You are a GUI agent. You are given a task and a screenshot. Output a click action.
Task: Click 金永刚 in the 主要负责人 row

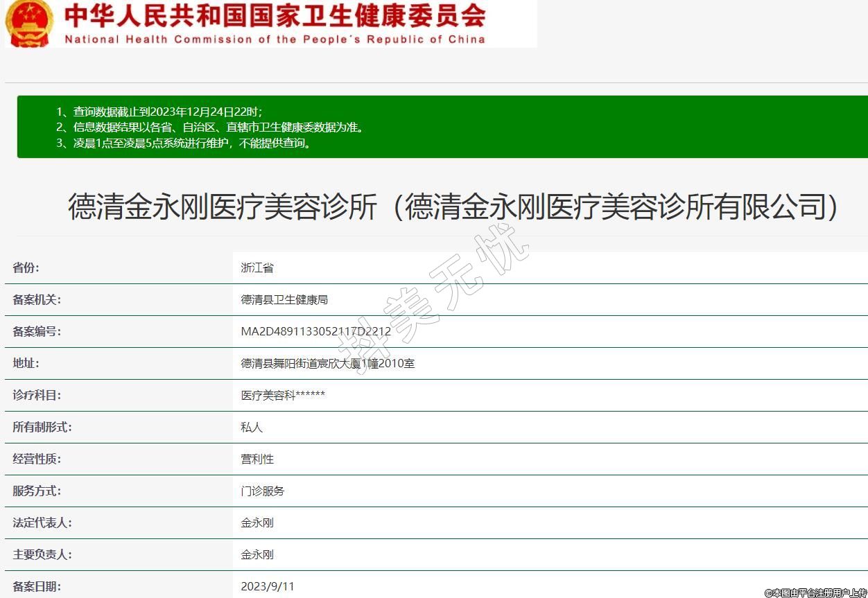coord(257,554)
